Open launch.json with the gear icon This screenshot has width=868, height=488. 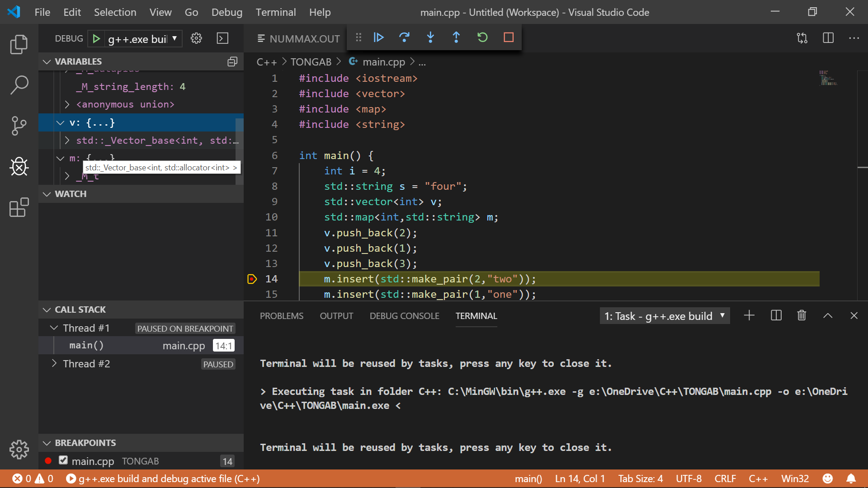[196, 38]
